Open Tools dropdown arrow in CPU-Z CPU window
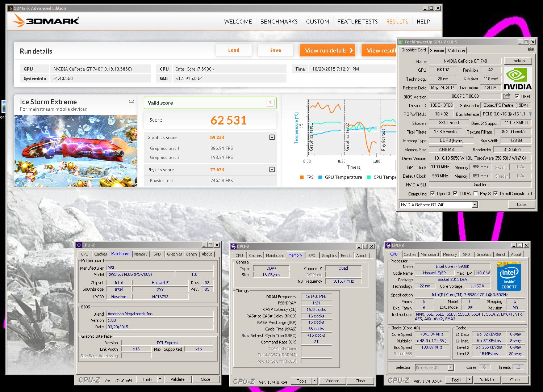Image resolution: width=543 pixels, height=392 pixels. (469, 380)
